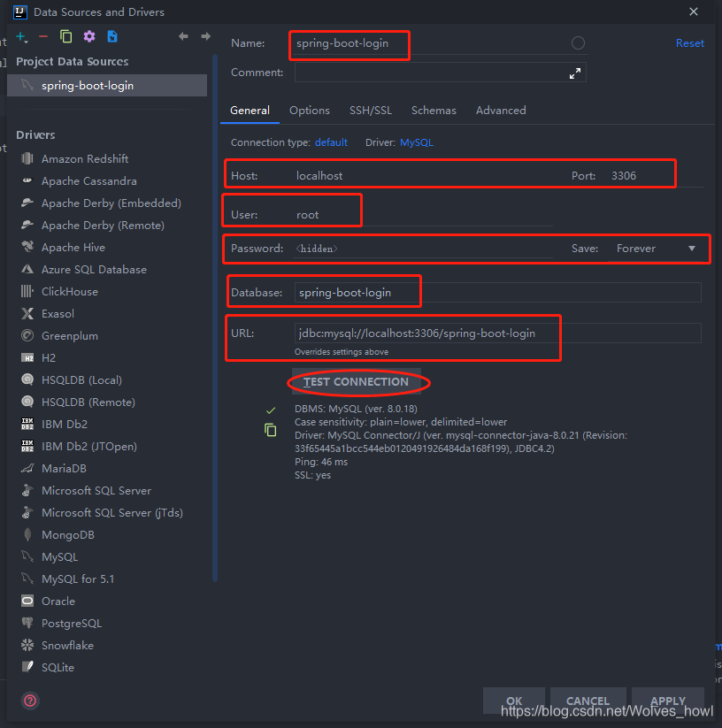Select the MariaDB driver
Screen dimensions: 722x728
(64, 469)
